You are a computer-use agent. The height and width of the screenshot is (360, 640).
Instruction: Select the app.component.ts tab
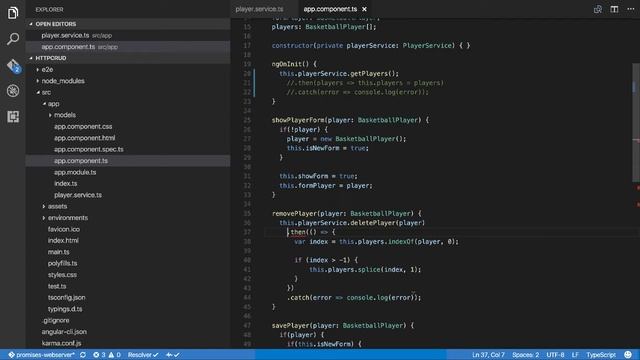330,9
